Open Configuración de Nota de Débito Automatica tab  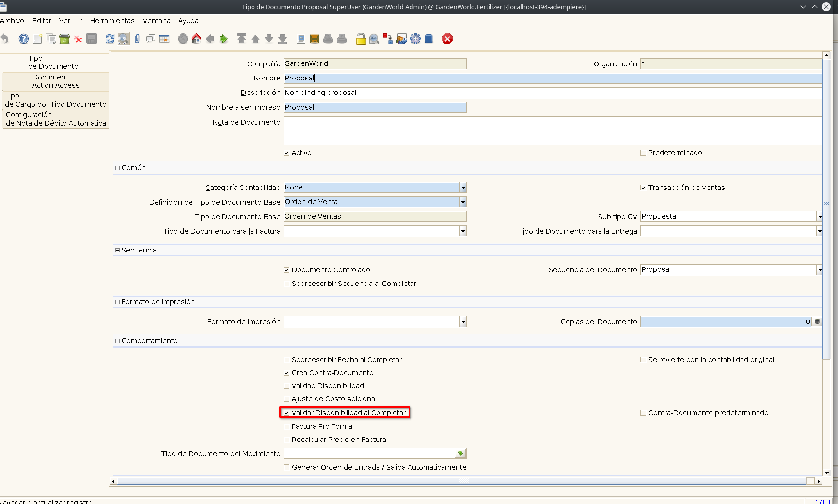click(x=55, y=119)
